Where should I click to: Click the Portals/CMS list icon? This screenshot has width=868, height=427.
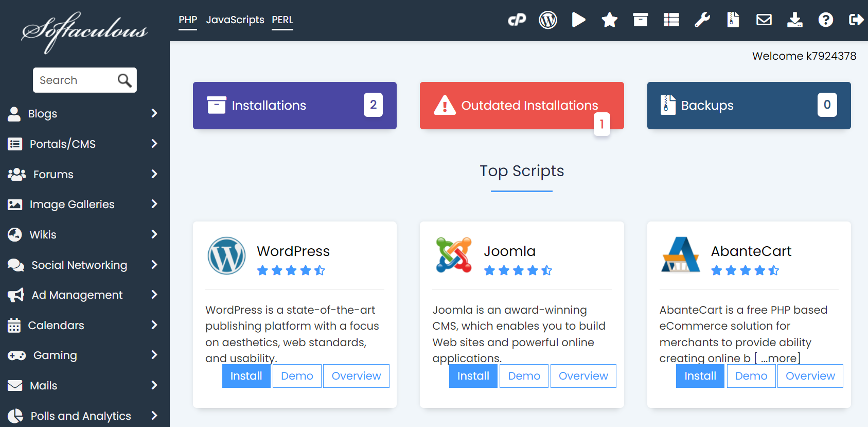(15, 144)
